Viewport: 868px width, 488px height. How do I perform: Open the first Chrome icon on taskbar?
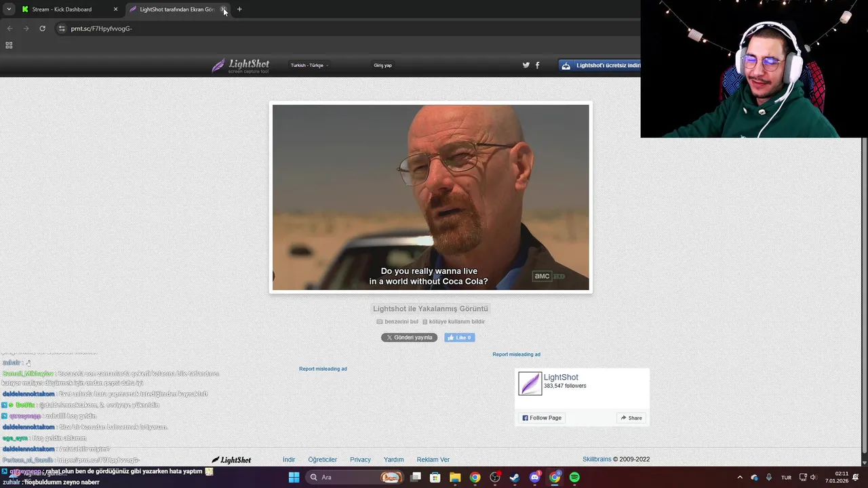click(475, 477)
